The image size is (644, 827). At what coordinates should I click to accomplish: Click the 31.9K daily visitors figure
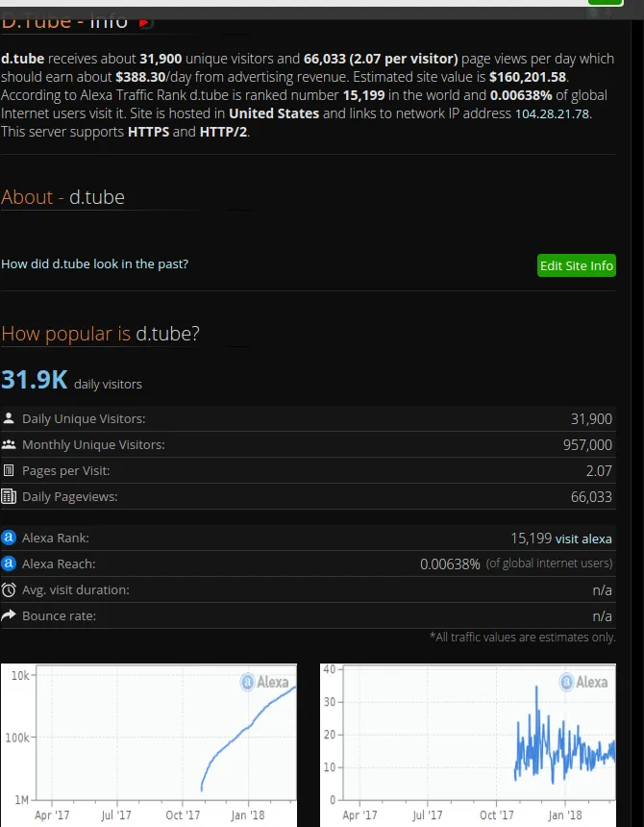[35, 380]
